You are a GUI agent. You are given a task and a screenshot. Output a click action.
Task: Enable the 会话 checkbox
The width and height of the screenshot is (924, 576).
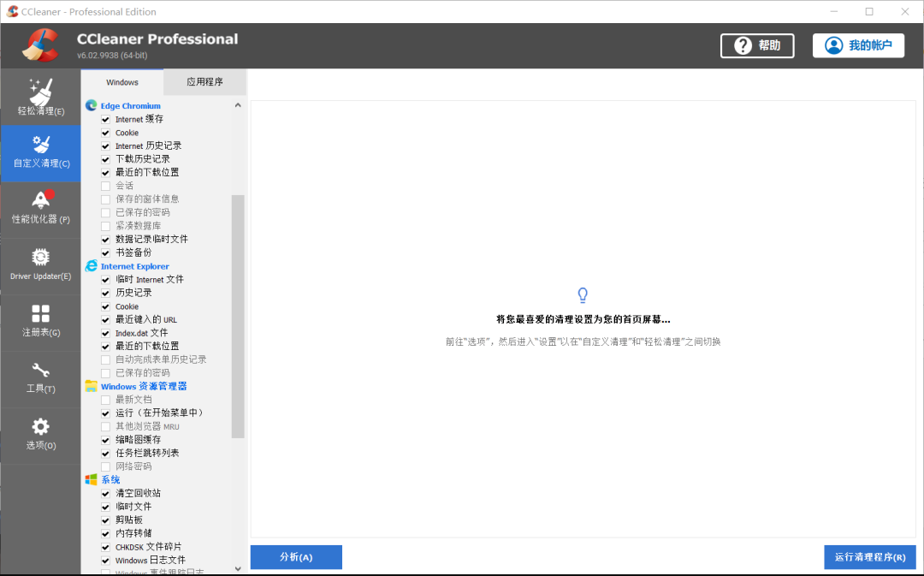click(x=105, y=187)
